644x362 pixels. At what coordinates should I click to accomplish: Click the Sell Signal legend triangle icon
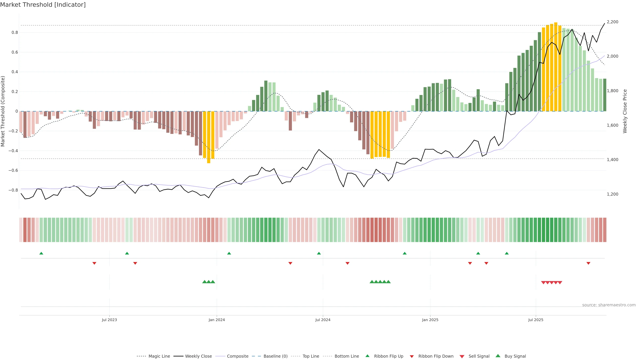point(462,356)
